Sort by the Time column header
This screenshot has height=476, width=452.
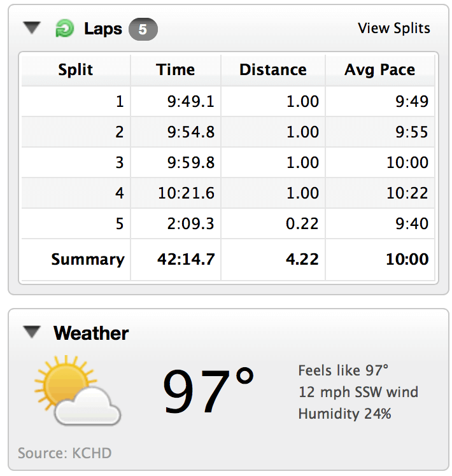[175, 70]
